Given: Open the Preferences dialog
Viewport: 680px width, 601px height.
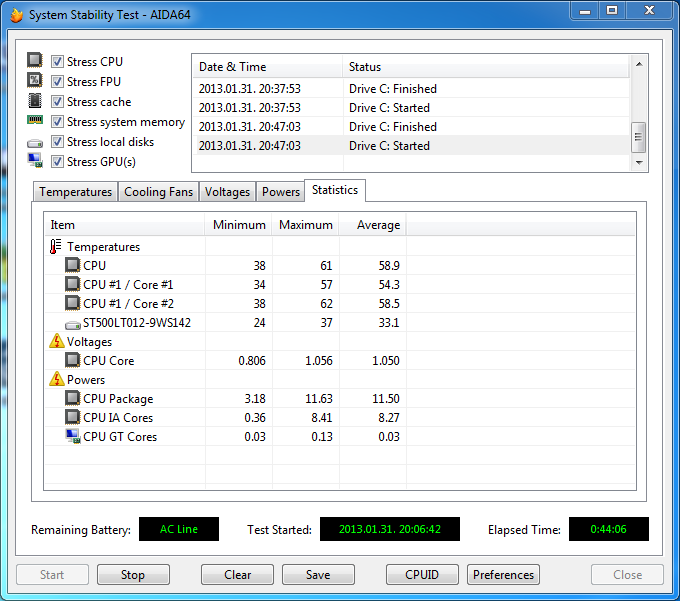Looking at the screenshot, I should (503, 575).
